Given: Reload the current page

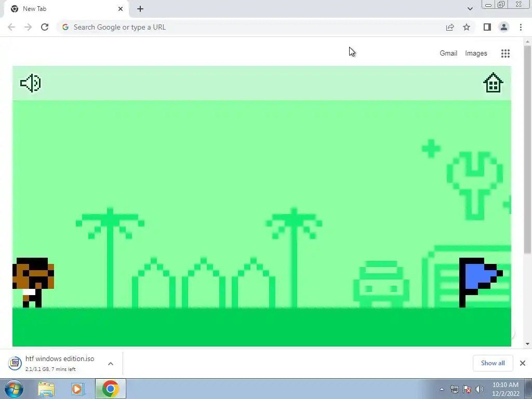Looking at the screenshot, I should click(x=45, y=27).
